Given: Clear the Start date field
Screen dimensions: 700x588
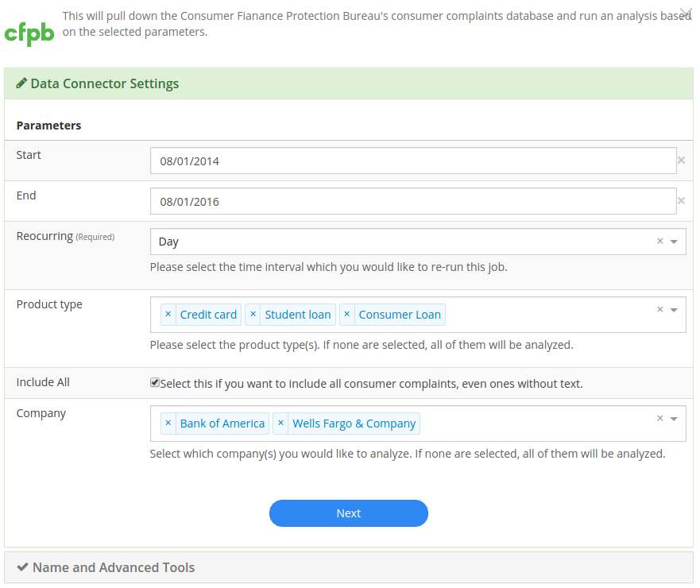Looking at the screenshot, I should [x=681, y=161].
